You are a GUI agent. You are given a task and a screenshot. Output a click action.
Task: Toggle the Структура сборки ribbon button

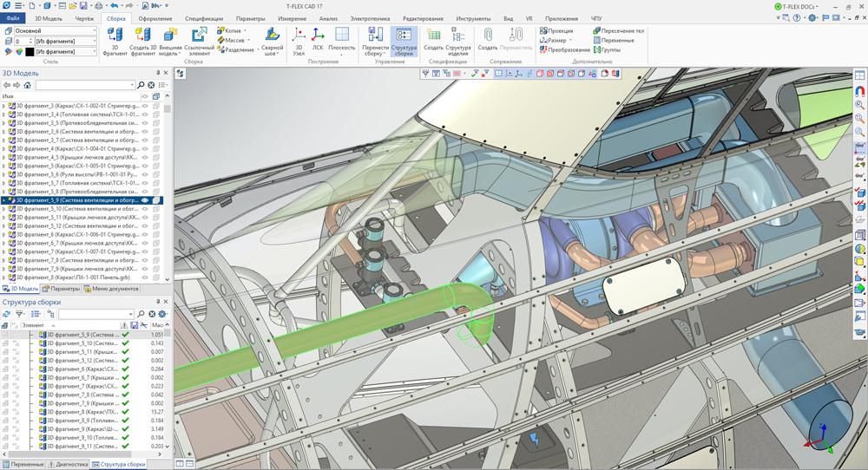point(404,41)
